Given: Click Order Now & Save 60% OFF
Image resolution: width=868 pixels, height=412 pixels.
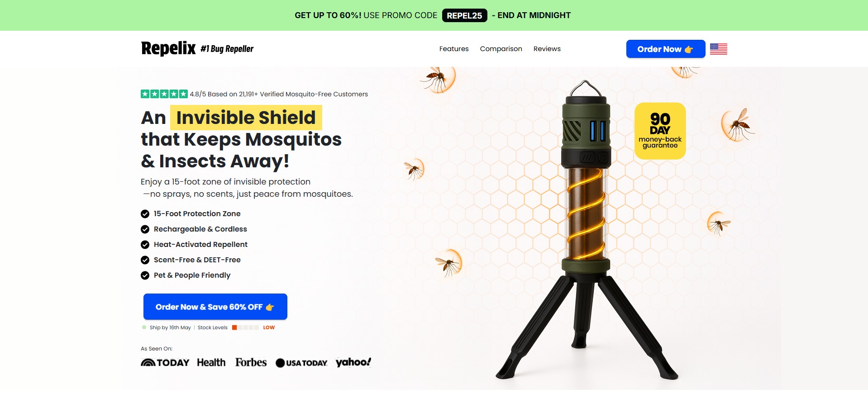Looking at the screenshot, I should pos(215,307).
